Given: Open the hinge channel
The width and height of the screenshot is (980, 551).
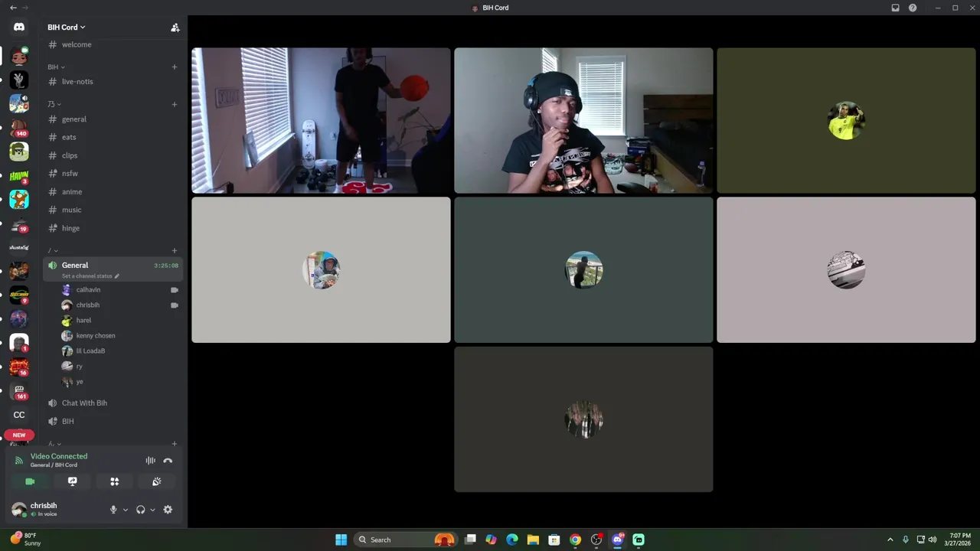Looking at the screenshot, I should coord(113,228).
